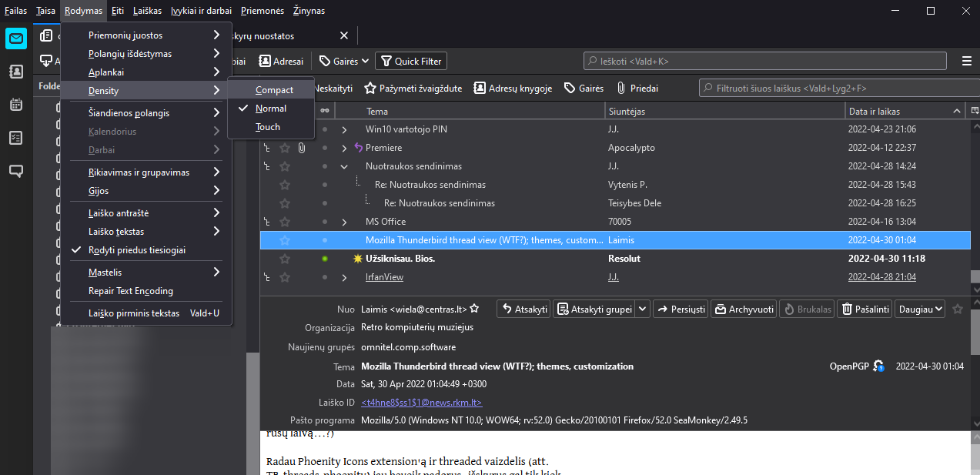Image resolution: width=980 pixels, height=475 pixels.
Task: Open the Calendar sidebar icon
Action: pyautogui.click(x=16, y=105)
